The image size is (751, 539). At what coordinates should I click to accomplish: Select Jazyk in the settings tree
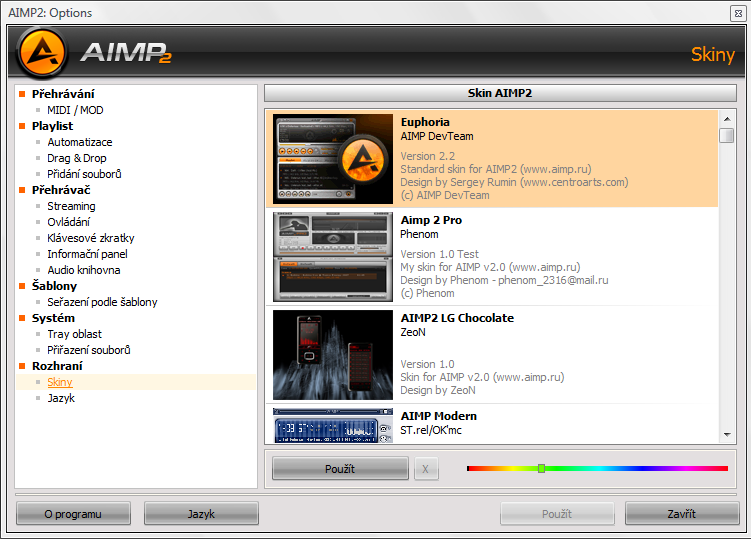coord(61,398)
